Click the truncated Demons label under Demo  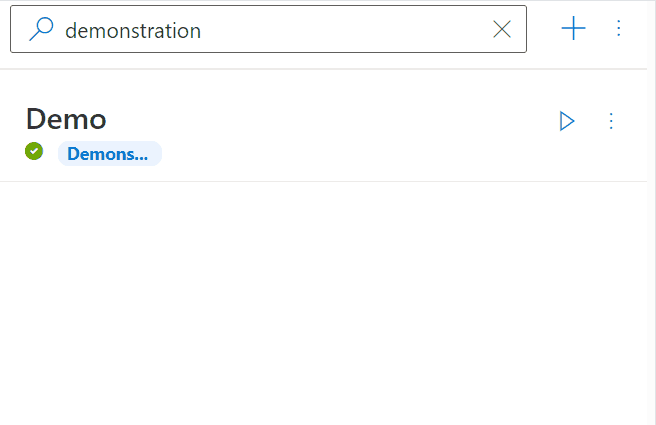109,154
